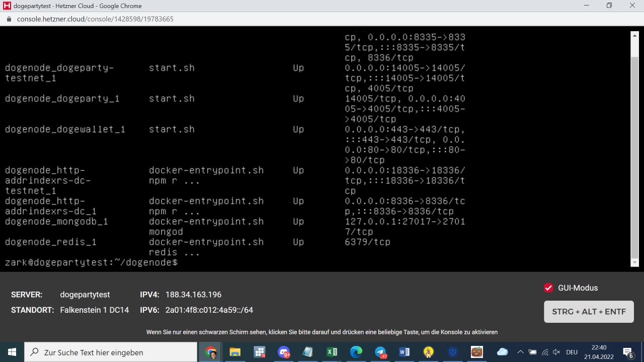Image resolution: width=644 pixels, height=362 pixels.
Task: Toggle the GUI-Modus checkbox
Action: coord(549,288)
